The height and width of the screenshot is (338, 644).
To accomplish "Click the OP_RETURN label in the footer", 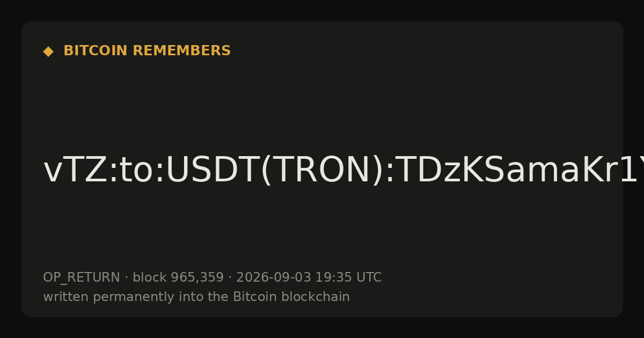I will (82, 278).
